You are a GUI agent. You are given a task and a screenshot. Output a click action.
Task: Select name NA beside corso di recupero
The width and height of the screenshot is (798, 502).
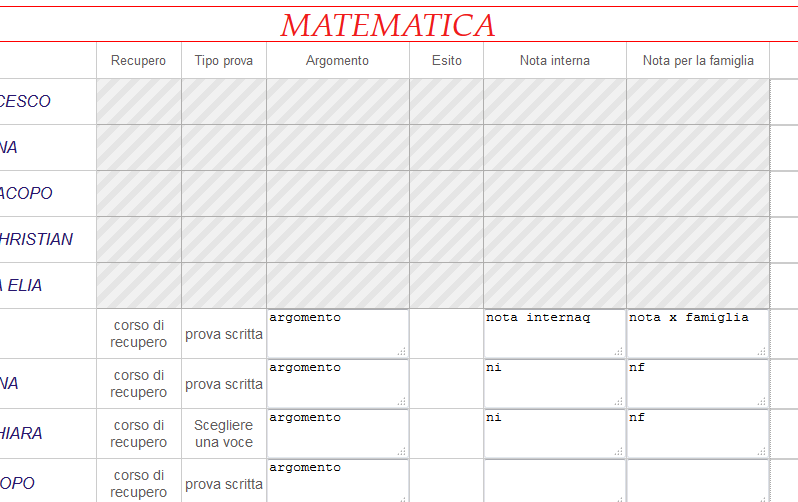coord(9,383)
